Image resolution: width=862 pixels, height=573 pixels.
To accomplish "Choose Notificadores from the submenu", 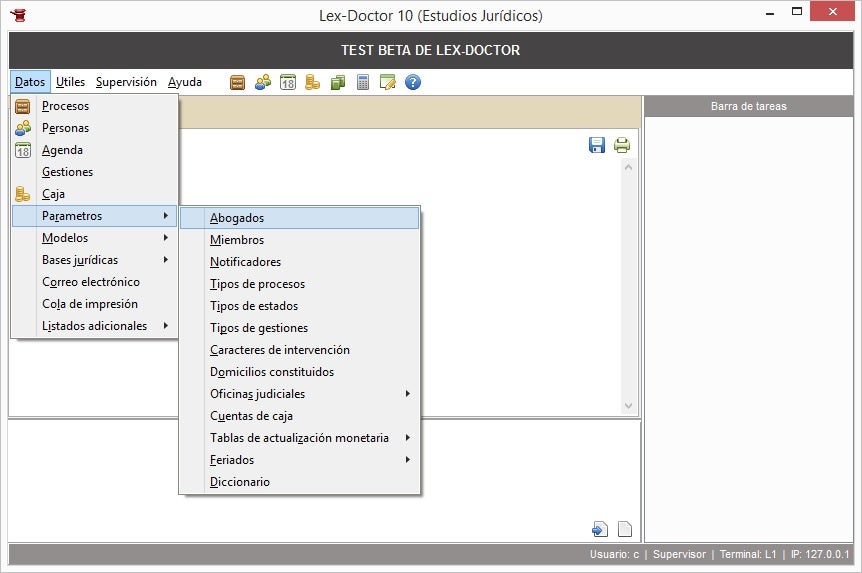I will click(x=300, y=262).
